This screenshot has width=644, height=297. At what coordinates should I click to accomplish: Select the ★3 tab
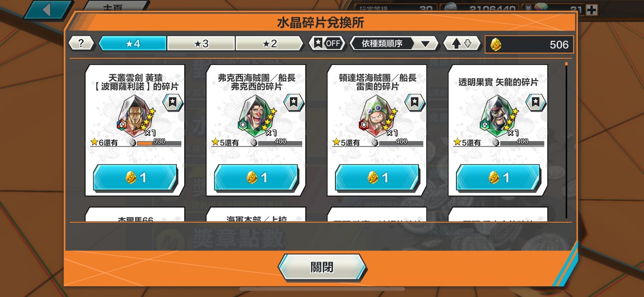[201, 44]
